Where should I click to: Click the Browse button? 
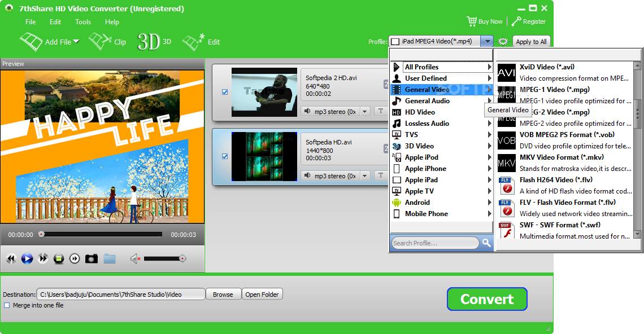coord(223,294)
